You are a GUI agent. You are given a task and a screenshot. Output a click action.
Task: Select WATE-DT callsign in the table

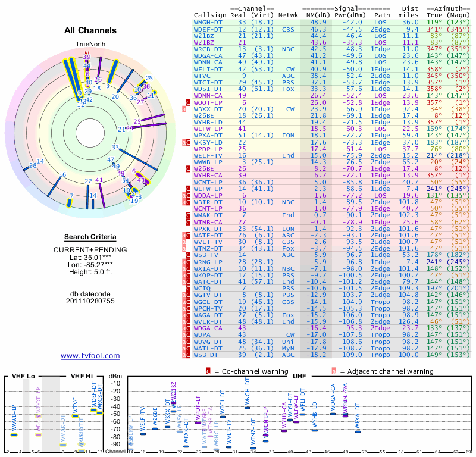pos(208,235)
